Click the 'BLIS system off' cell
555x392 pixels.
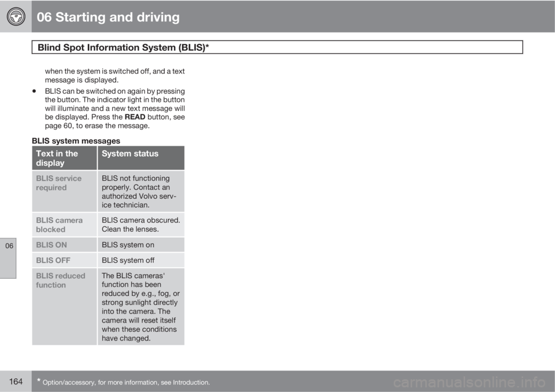click(x=141, y=260)
